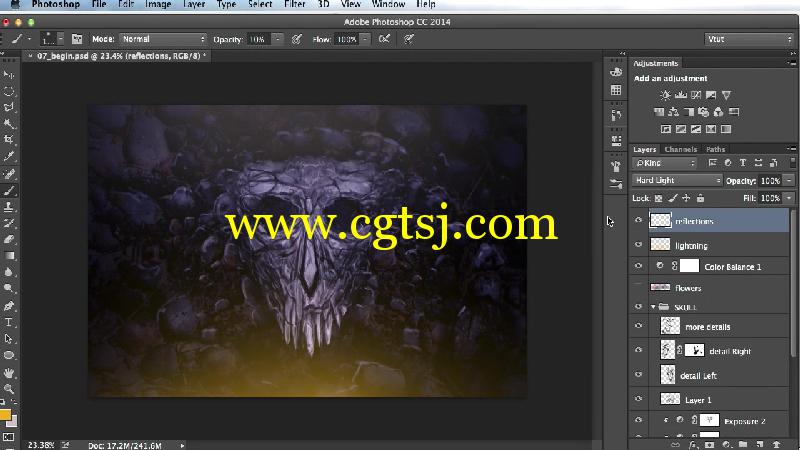This screenshot has height=450, width=800.
Task: Open the Apple menu
Action: pos(14,4)
